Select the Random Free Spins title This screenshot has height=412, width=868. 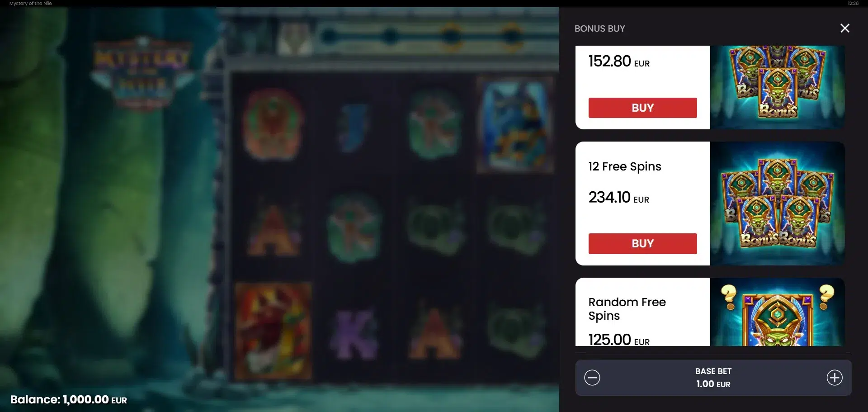[x=627, y=309]
